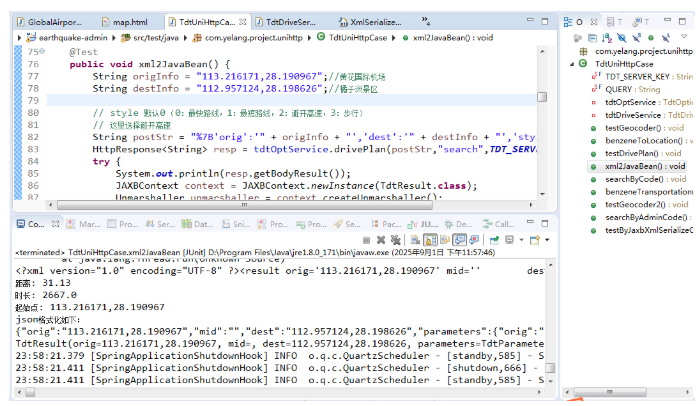Select testDrivePlan() in the Outline
This screenshot has height=406, width=696.
point(636,154)
